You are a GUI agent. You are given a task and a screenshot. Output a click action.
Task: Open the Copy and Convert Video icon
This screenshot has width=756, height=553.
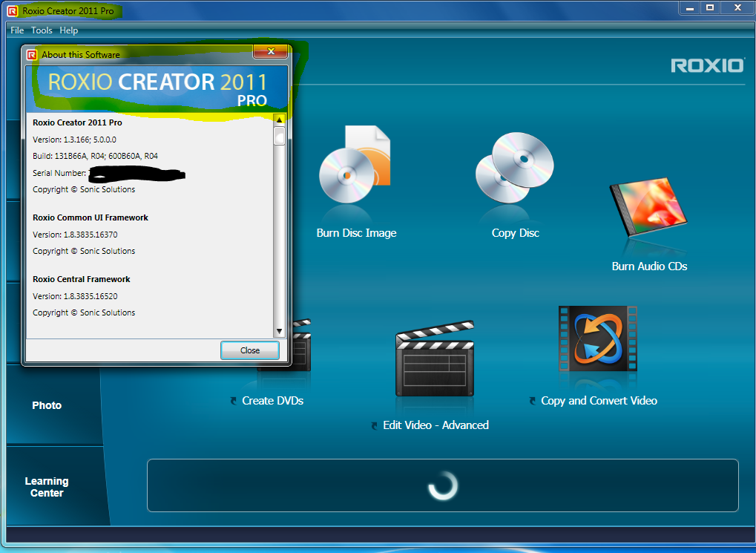[598, 338]
